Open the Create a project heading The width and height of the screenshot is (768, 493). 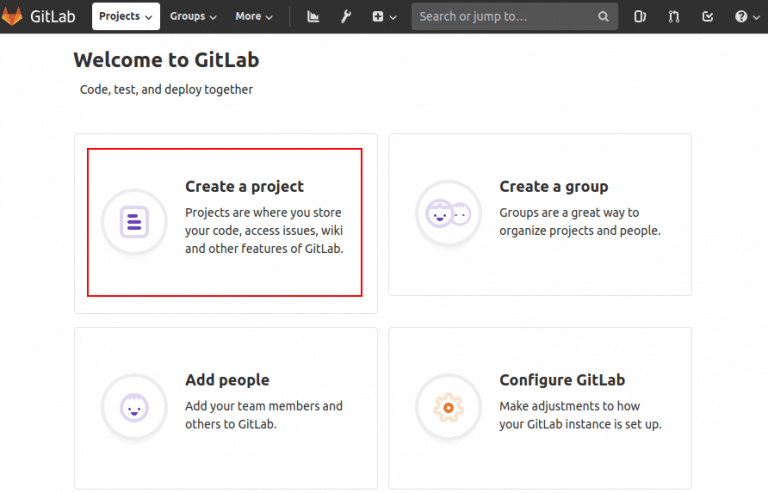tap(244, 187)
